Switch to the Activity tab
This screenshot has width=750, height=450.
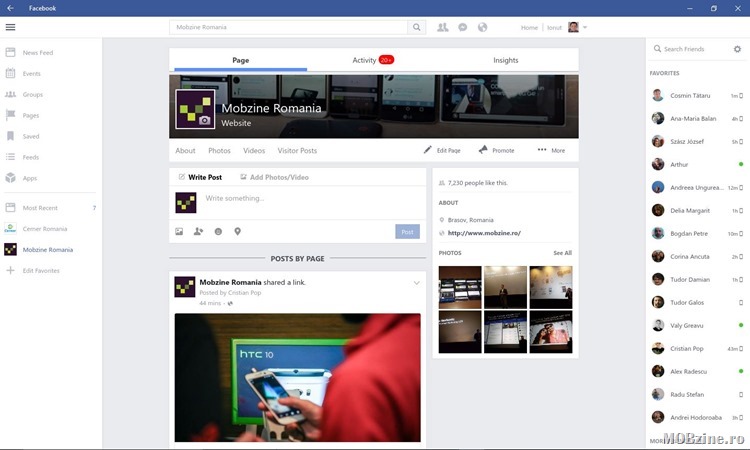point(373,60)
